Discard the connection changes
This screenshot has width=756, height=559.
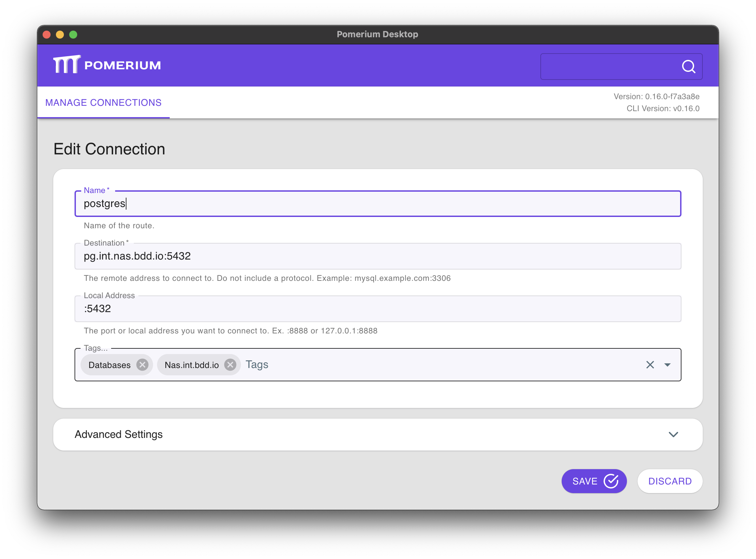(670, 481)
